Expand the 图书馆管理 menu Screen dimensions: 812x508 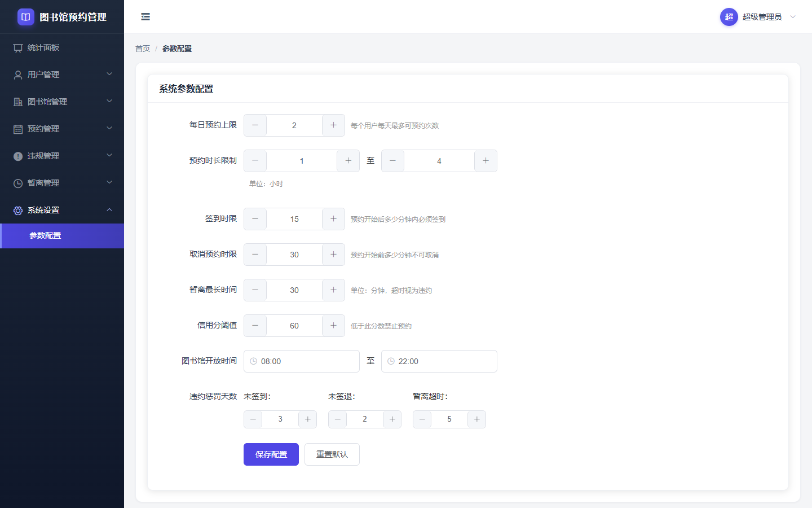(x=62, y=102)
